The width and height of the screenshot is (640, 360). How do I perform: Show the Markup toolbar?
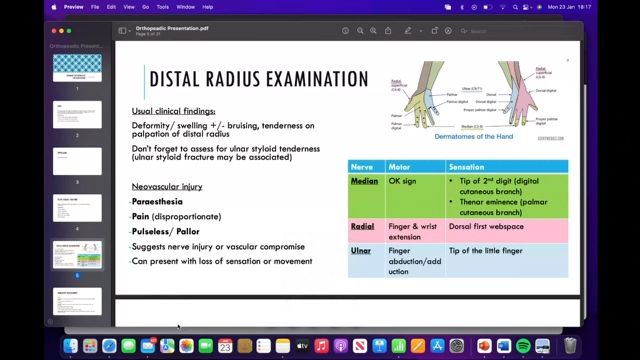(x=448, y=31)
